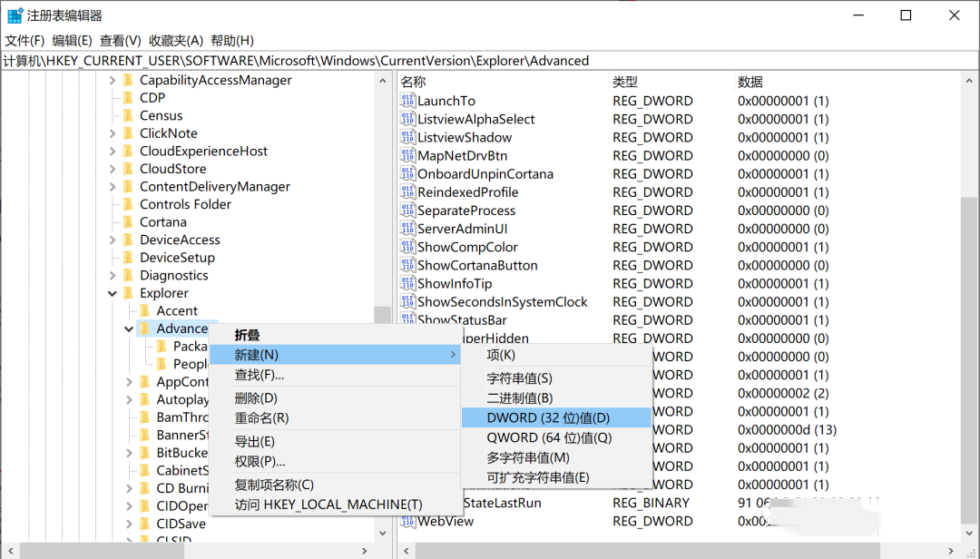Click the ListviewShadow value icon
Viewport: 980px width, 559px height.
click(x=407, y=137)
